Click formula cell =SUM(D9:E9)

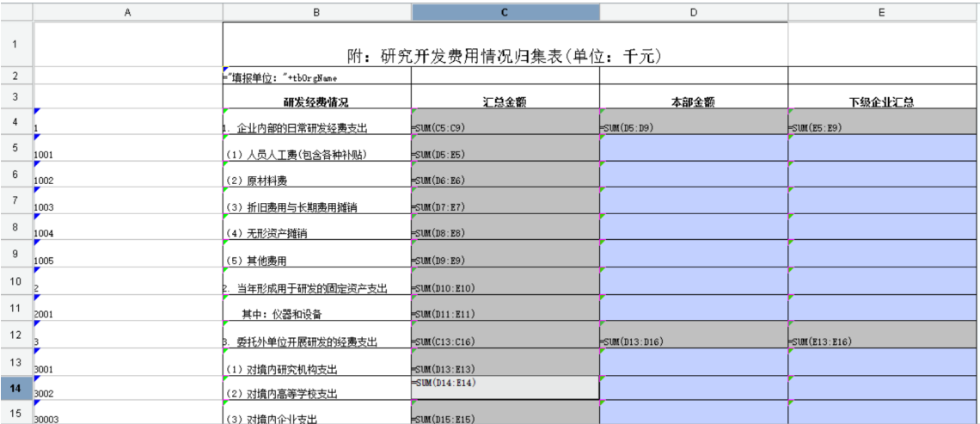[x=505, y=253]
